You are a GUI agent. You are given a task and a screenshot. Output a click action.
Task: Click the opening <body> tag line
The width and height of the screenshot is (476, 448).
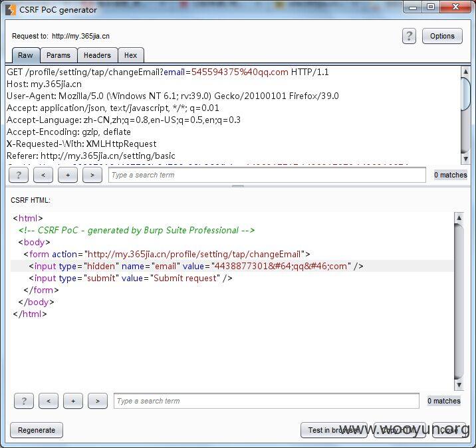34,242
